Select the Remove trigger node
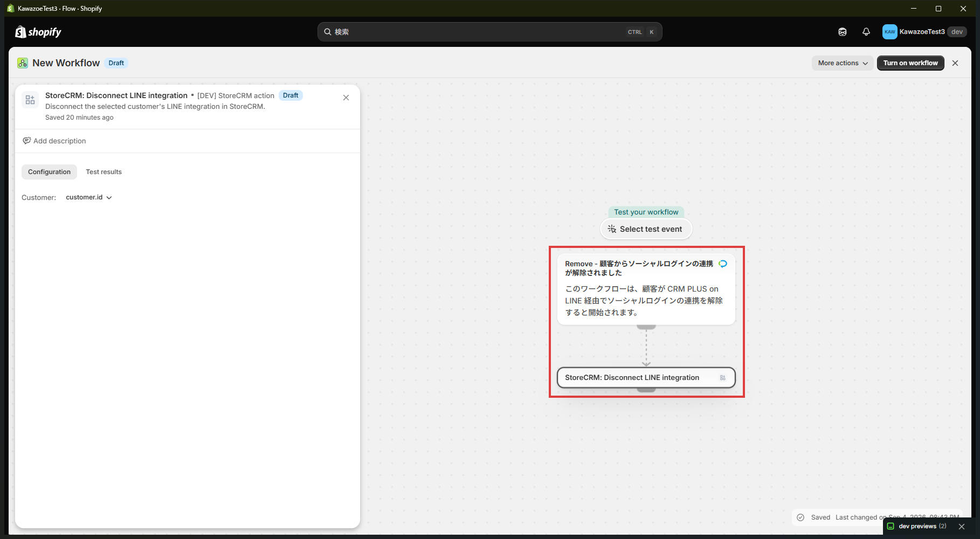Viewport: 980px width, 539px height. (646, 289)
